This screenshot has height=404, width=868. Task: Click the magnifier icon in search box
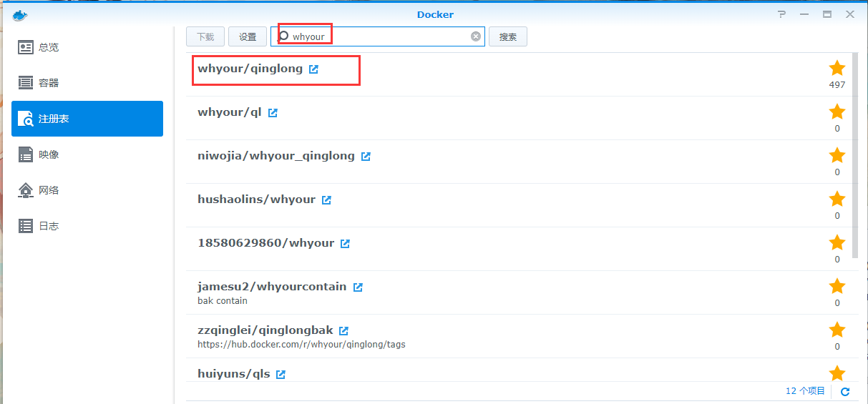click(283, 36)
